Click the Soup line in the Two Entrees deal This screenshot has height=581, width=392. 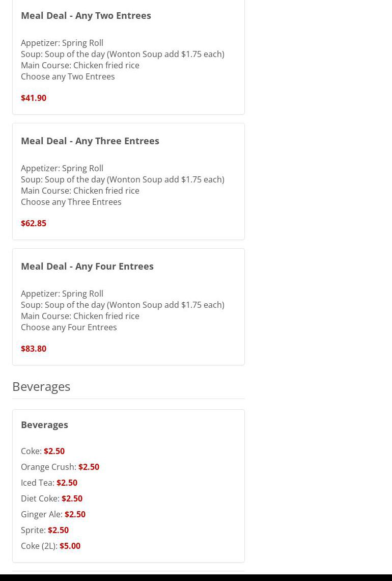122,54
